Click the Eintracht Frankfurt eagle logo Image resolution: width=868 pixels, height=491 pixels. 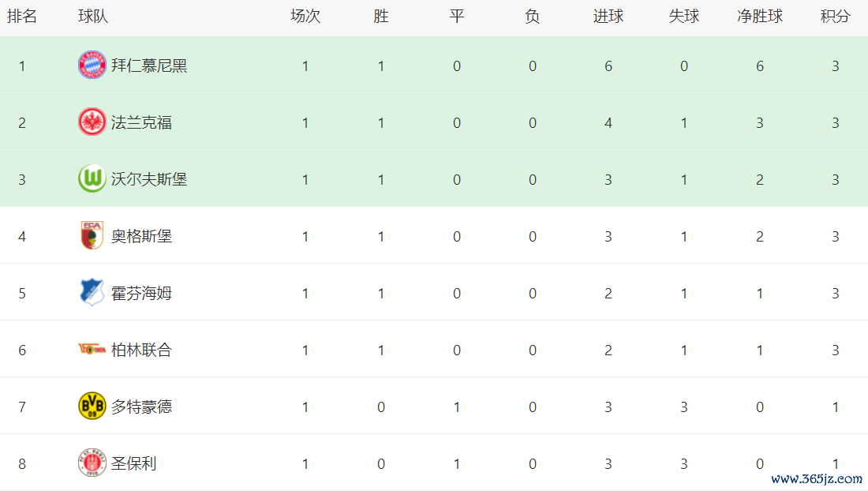point(92,122)
